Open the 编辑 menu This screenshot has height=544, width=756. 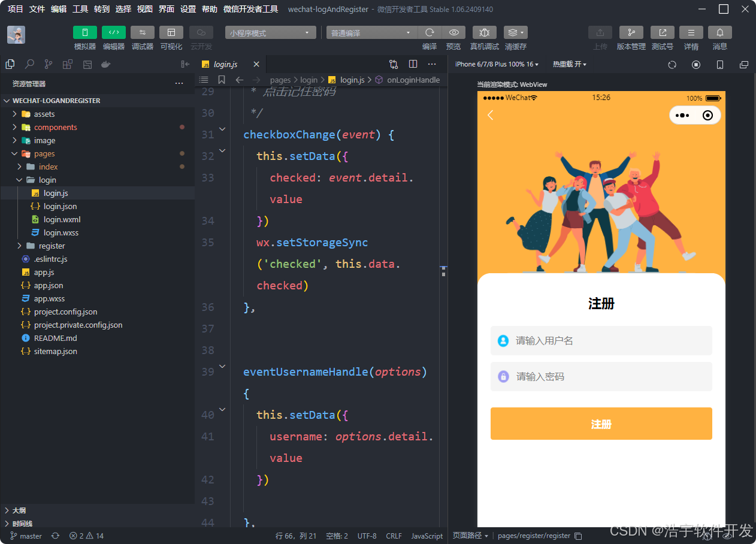[59, 9]
